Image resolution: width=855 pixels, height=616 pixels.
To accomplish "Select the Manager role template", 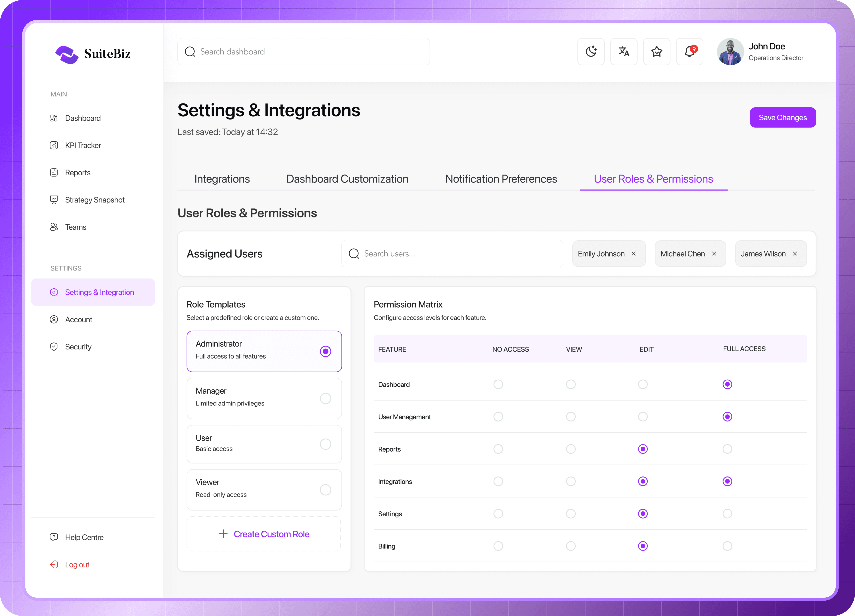I will tap(264, 399).
